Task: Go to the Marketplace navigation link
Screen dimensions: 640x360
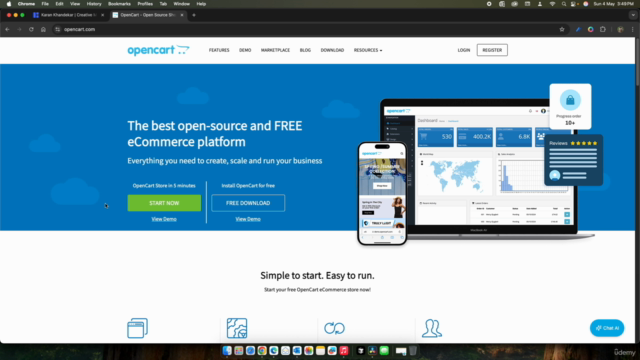Action: coord(276,50)
